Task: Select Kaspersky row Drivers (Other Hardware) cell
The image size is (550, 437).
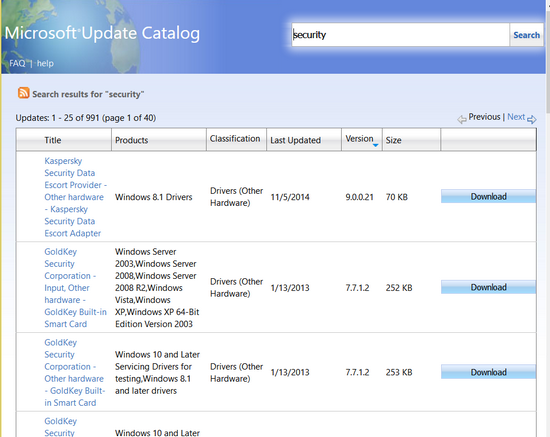Action: point(236,197)
